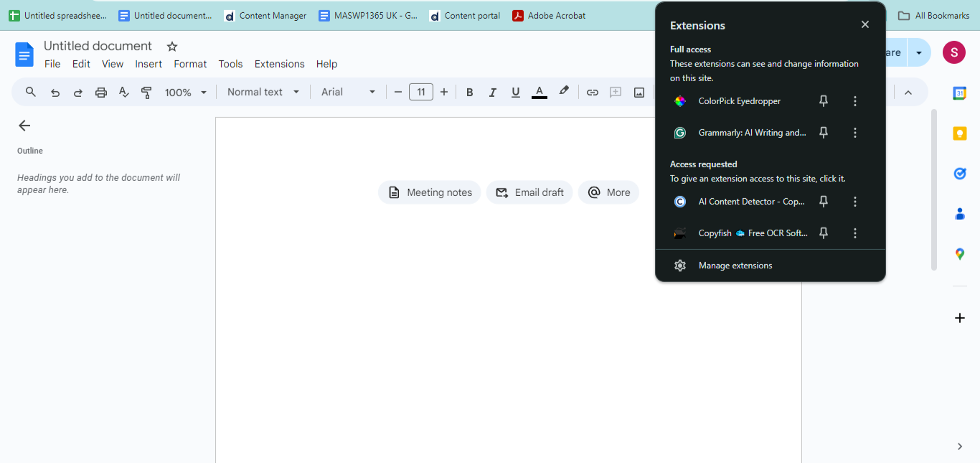Toggle italic formatting
980x463 pixels.
492,92
